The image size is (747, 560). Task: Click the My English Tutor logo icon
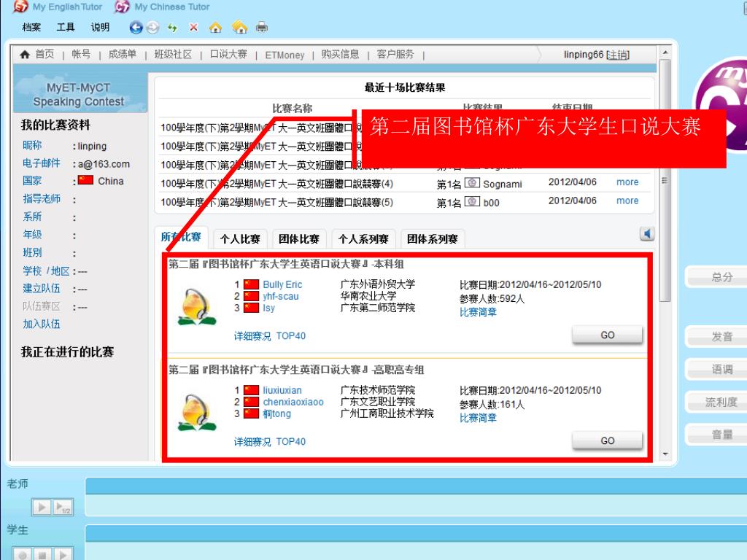click(x=20, y=7)
